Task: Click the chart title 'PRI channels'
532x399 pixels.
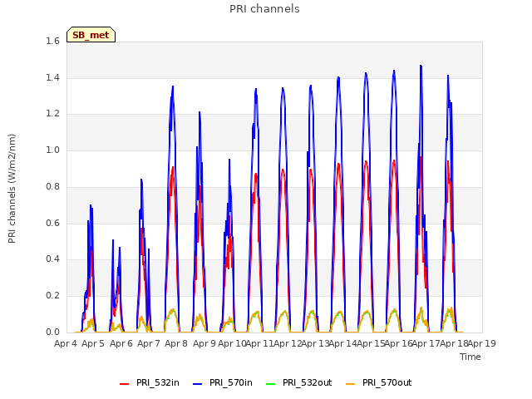Action: [x=264, y=9]
